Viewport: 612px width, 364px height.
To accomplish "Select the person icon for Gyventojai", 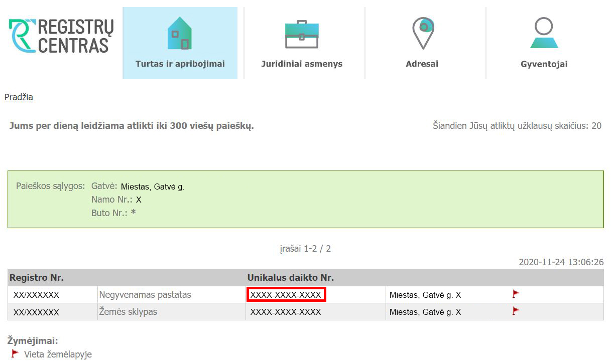I will (544, 31).
